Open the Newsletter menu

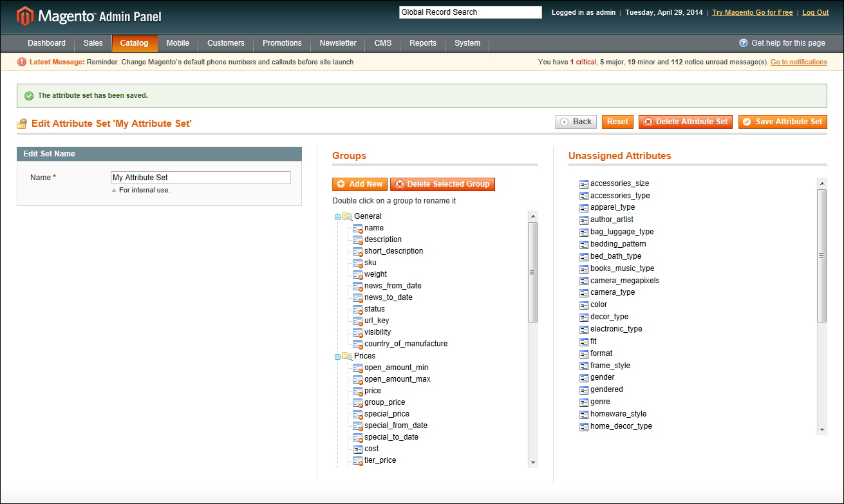click(338, 43)
